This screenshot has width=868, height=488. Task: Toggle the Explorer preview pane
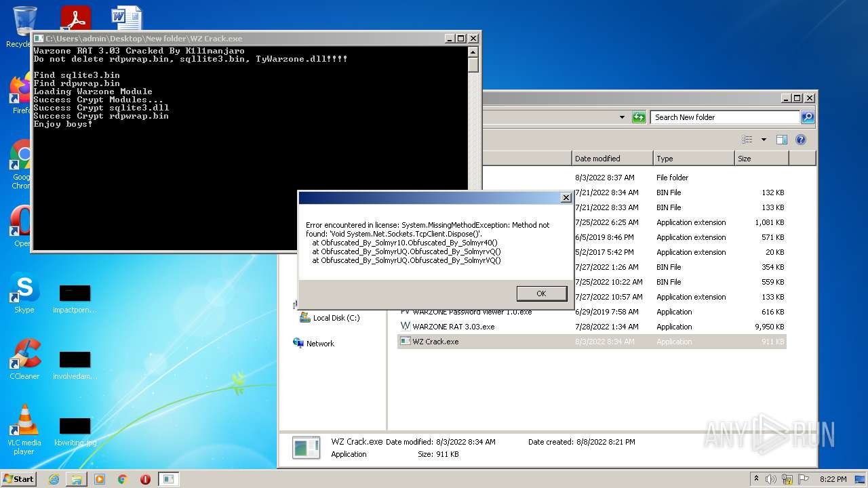coord(782,140)
